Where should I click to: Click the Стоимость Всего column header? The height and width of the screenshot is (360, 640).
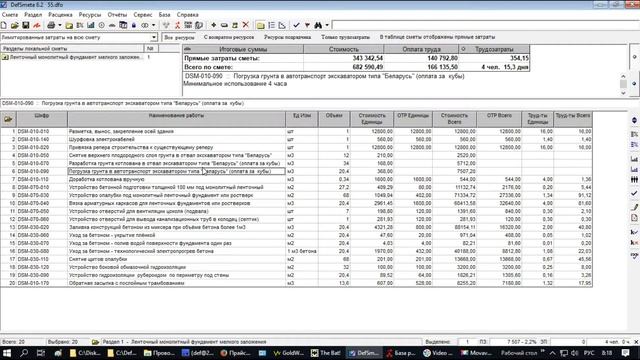point(454,120)
